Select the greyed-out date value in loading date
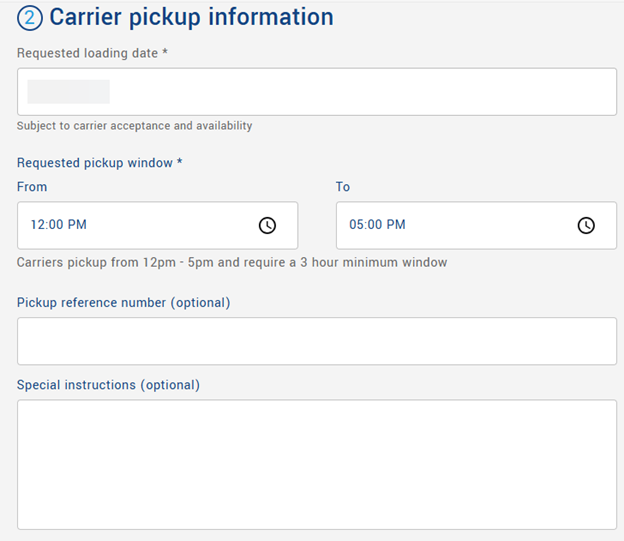624x541 pixels. point(68,92)
